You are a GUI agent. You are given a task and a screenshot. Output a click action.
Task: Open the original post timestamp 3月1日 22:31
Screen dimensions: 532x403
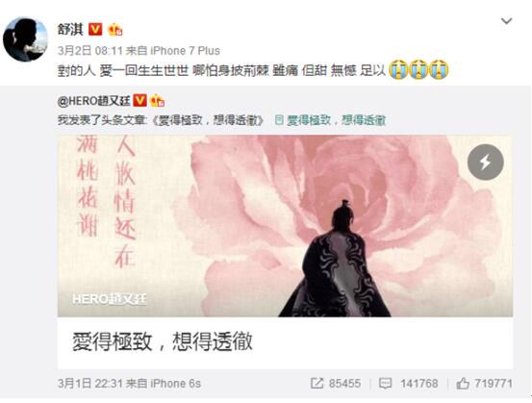click(x=89, y=384)
